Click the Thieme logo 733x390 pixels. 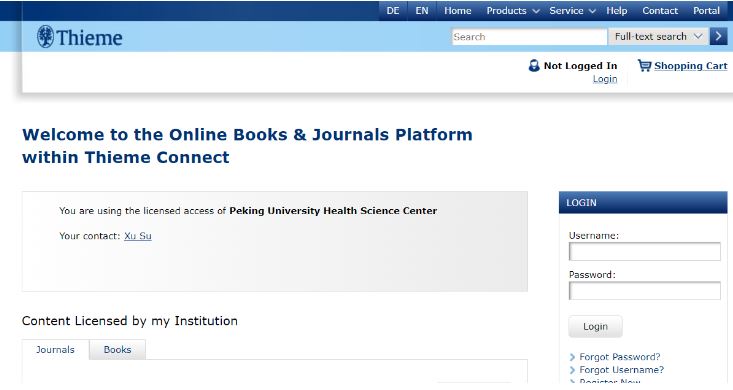click(x=79, y=36)
